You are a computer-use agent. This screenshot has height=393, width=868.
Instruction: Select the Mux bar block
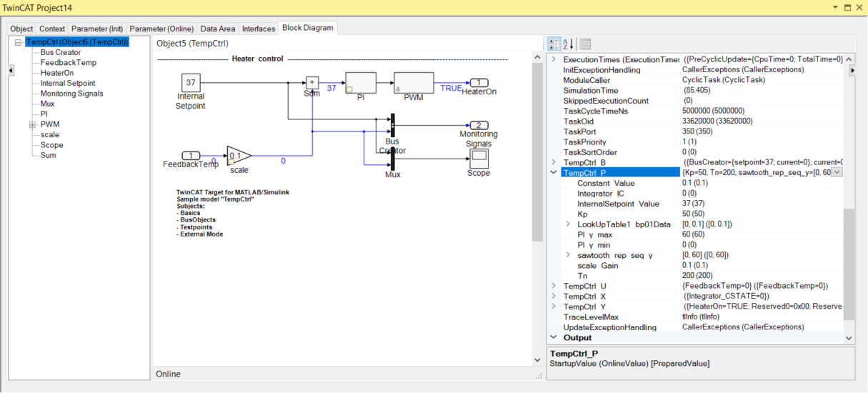pyautogui.click(x=392, y=159)
